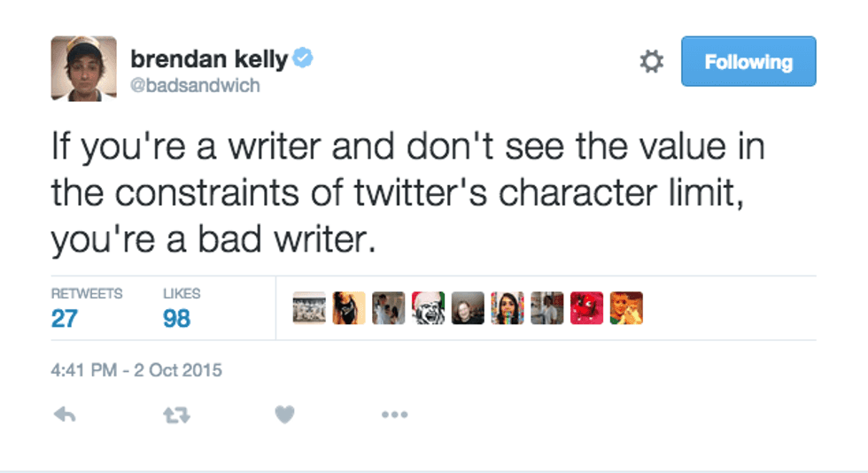Screen dimensions: 868x473
Task: Click the last liker avatar in the row
Action: [626, 308]
